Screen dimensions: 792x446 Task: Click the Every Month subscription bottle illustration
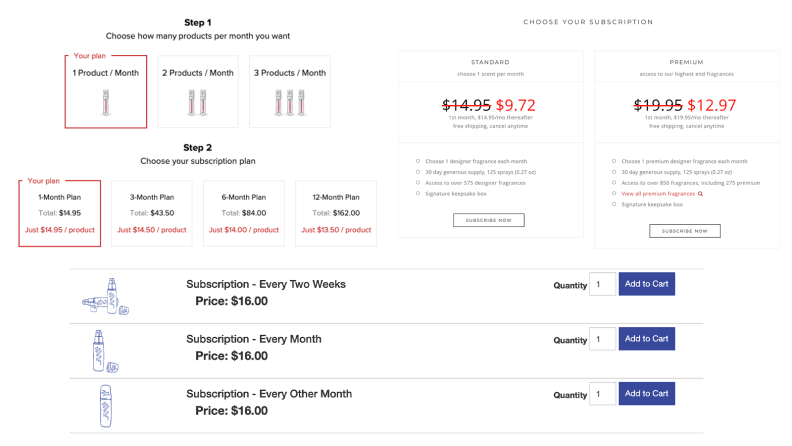(x=105, y=352)
